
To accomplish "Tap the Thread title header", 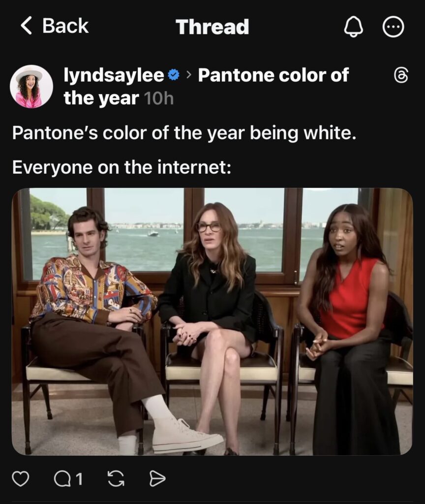I will point(212,27).
